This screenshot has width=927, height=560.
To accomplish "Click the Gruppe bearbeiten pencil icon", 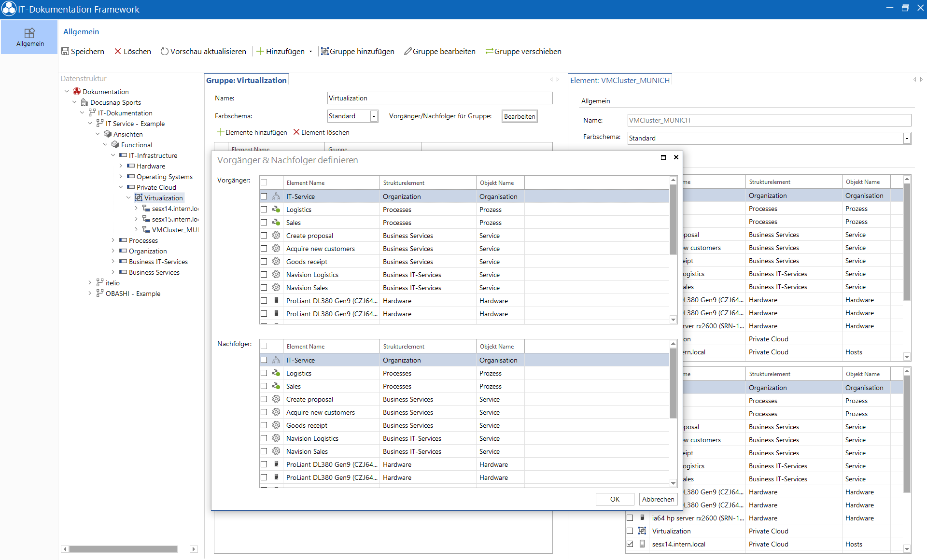I will pyautogui.click(x=408, y=51).
